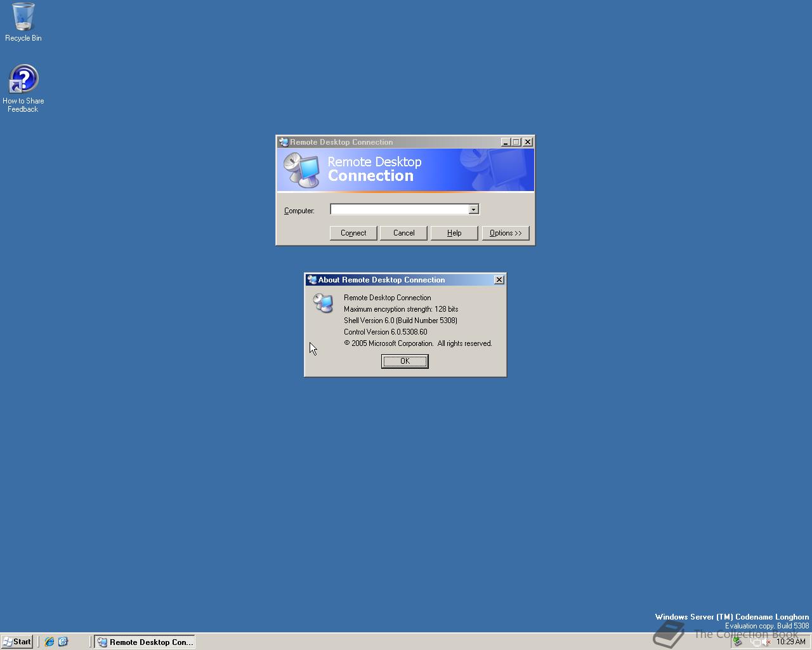
Task: Click OK in the About dialog
Action: click(405, 361)
